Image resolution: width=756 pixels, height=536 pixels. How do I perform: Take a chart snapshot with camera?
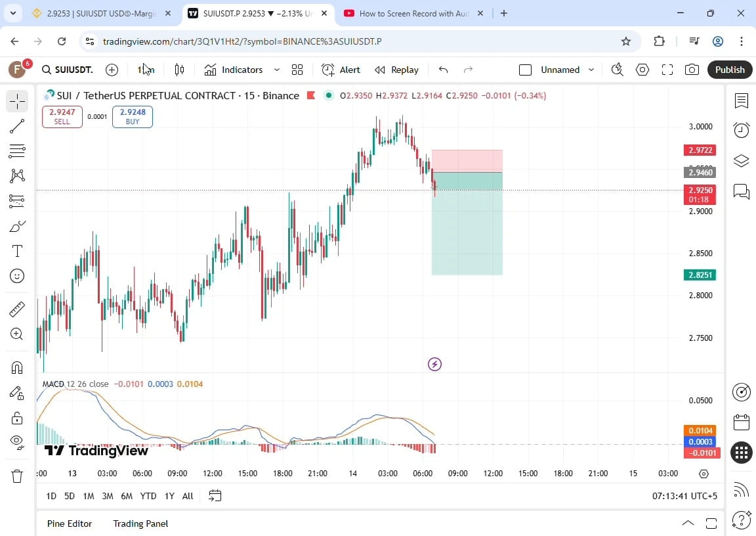click(x=692, y=70)
